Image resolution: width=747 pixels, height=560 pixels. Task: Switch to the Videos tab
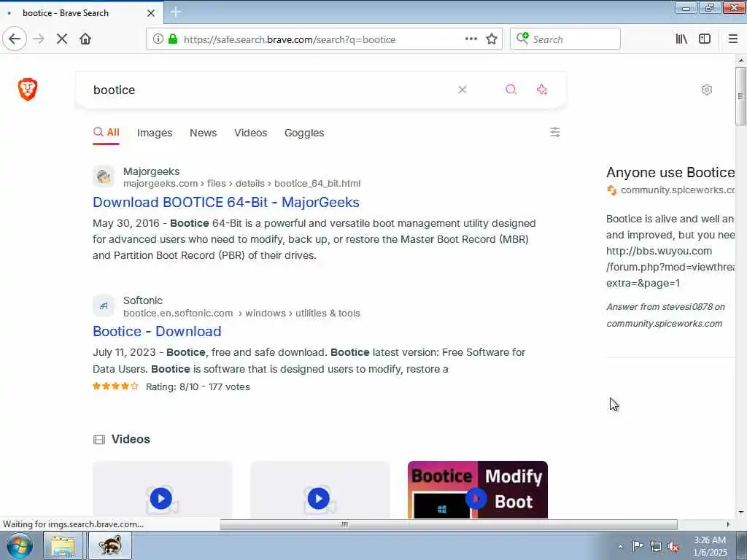pyautogui.click(x=251, y=133)
